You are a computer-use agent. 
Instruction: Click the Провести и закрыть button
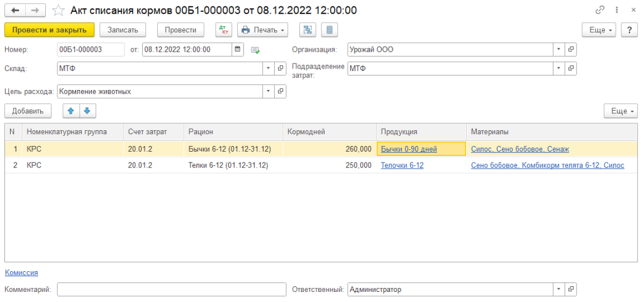coord(49,30)
